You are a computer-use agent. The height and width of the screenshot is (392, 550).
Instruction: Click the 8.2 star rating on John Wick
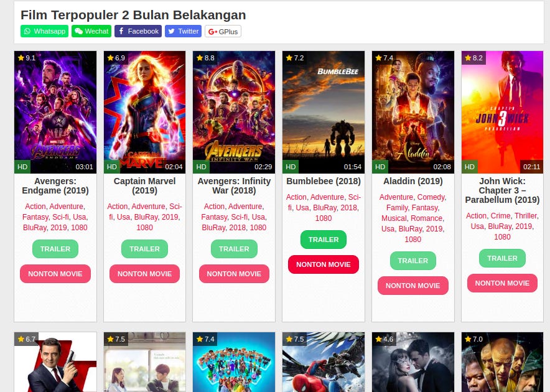[474, 58]
